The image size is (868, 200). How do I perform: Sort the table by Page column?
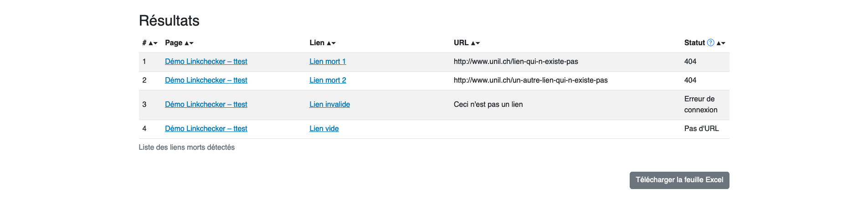(189, 43)
